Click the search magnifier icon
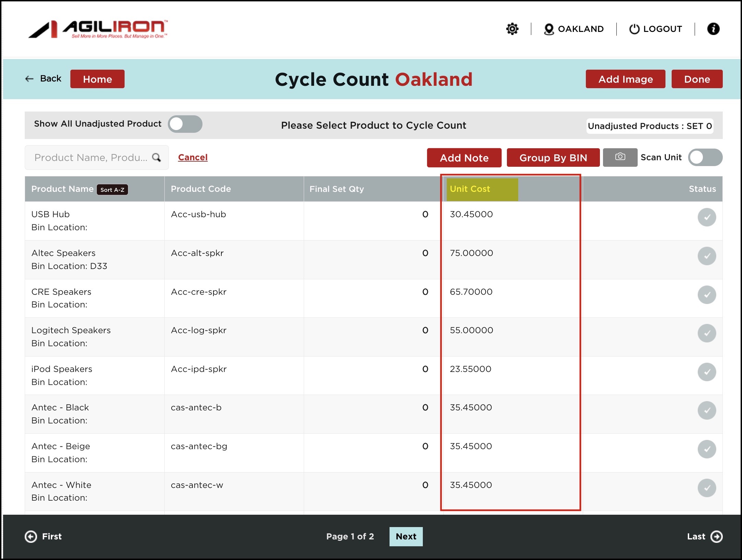 pyautogui.click(x=156, y=157)
